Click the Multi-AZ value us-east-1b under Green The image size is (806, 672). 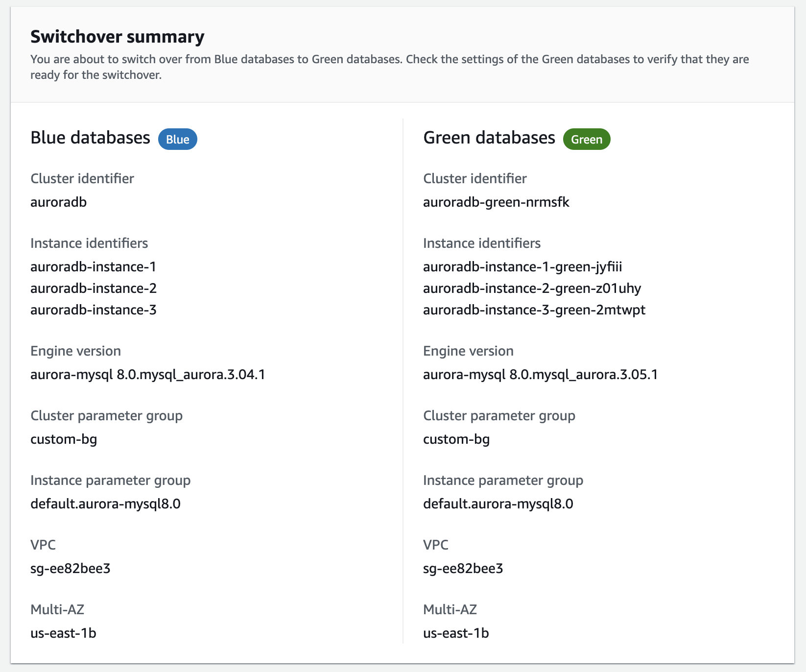(x=456, y=633)
